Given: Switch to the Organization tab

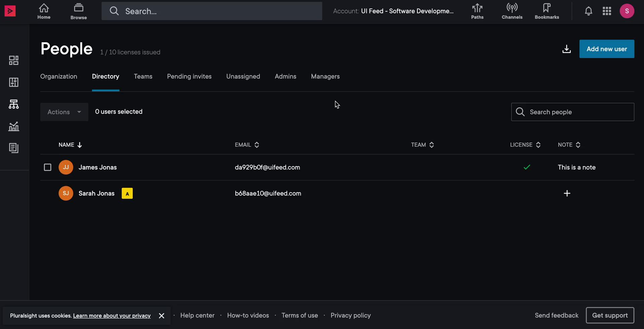Looking at the screenshot, I should tap(59, 76).
